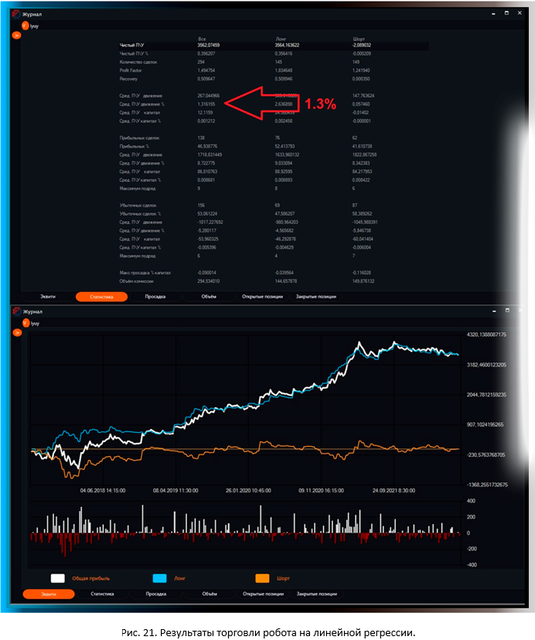This screenshot has width=535, height=640.
Task: Switch to Эквити tab in the statistics window
Action: coord(48,297)
